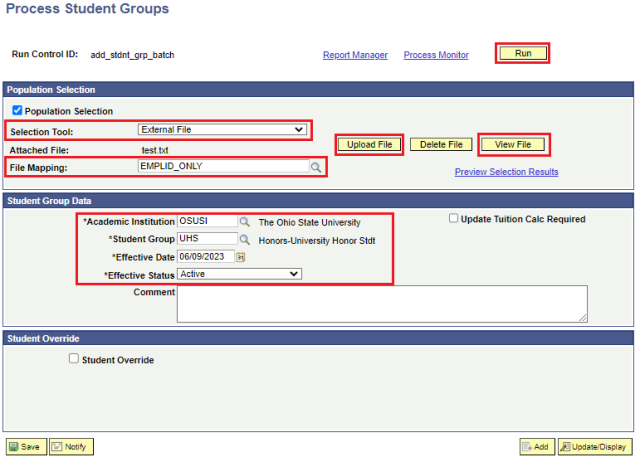640x462 pixels.
Task: Focus the Effective Date field
Action: [x=206, y=256]
